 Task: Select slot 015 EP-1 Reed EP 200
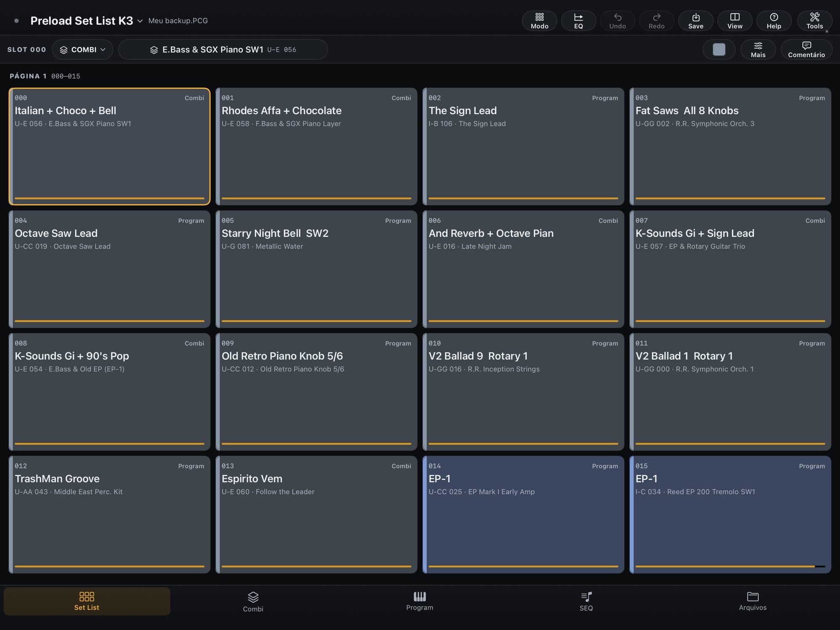(730, 514)
